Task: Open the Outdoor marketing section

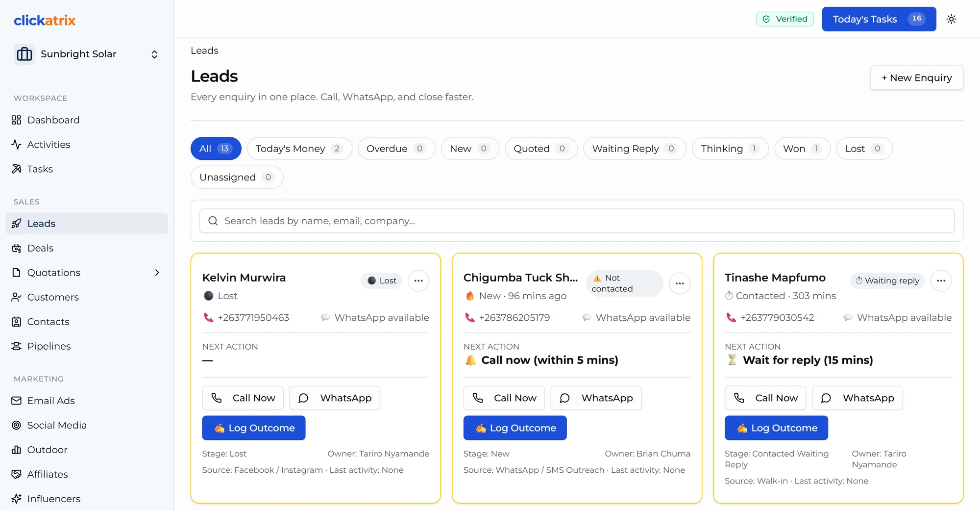Action: coord(87,450)
